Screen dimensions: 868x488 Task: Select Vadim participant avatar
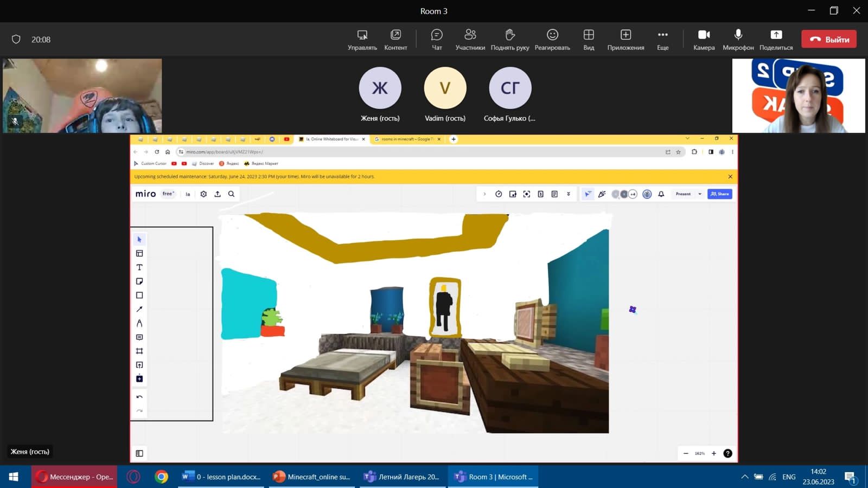(x=445, y=88)
